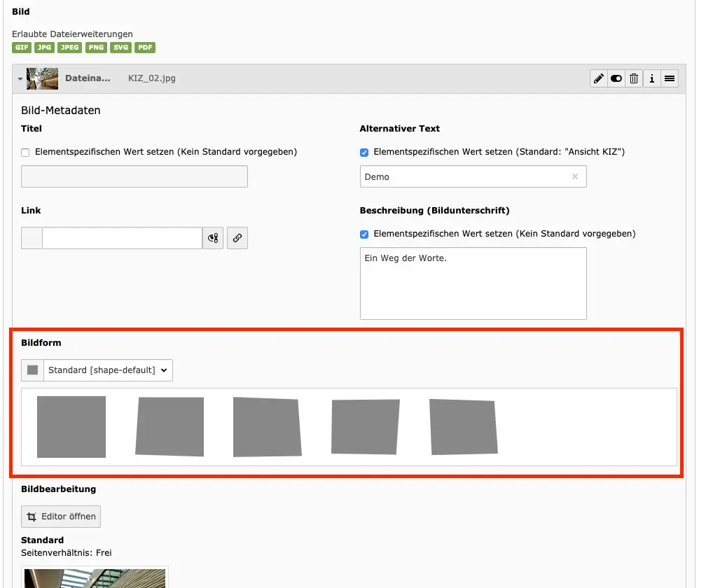Open file info with the i icon
The height and width of the screenshot is (588, 706).
tap(652, 79)
